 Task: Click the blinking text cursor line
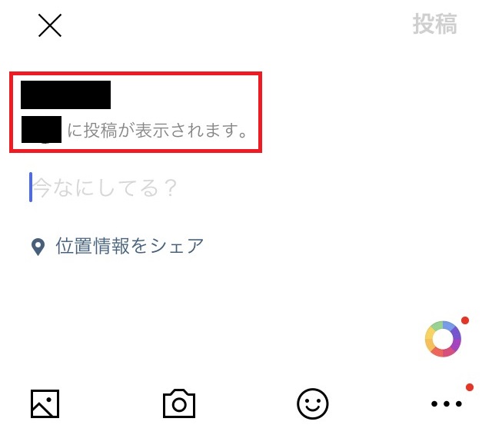(x=31, y=187)
